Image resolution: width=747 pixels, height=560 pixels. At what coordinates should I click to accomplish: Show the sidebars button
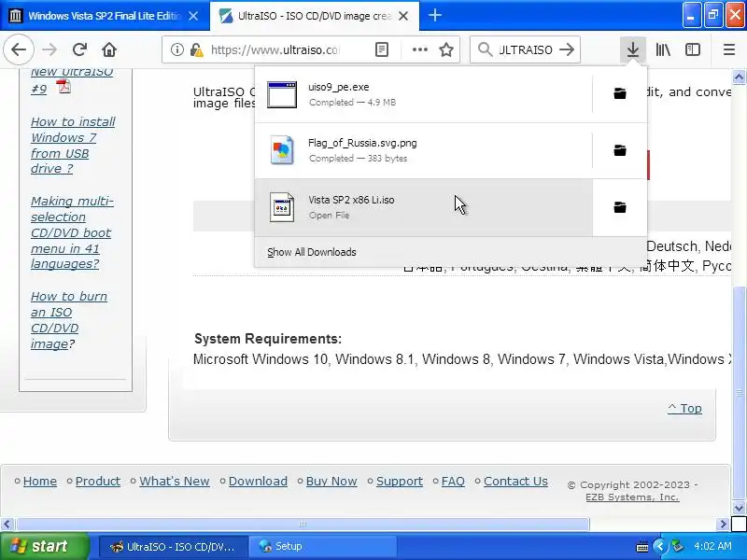(693, 49)
